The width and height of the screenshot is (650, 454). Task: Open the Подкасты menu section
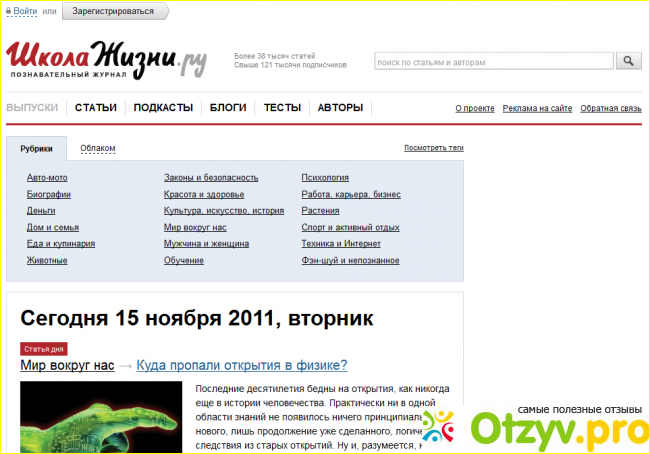[163, 108]
